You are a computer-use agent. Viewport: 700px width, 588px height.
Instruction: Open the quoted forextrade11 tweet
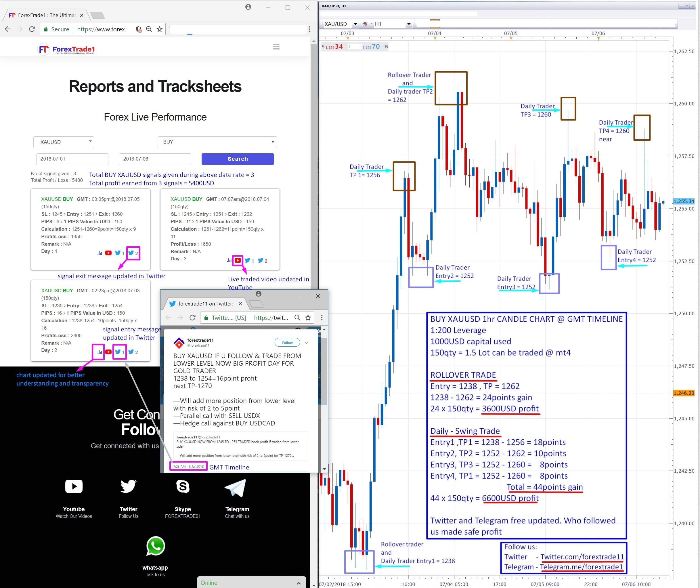pos(241,446)
